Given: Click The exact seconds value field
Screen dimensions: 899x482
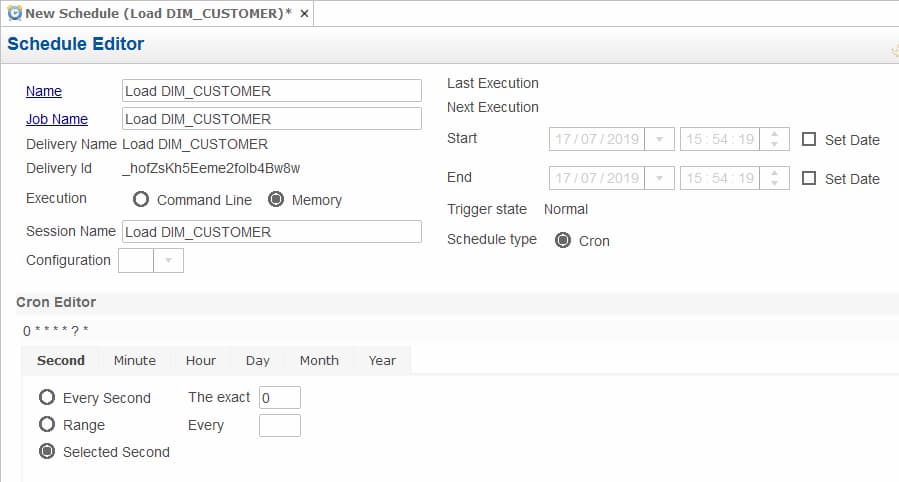Looking at the screenshot, I should click(280, 398).
